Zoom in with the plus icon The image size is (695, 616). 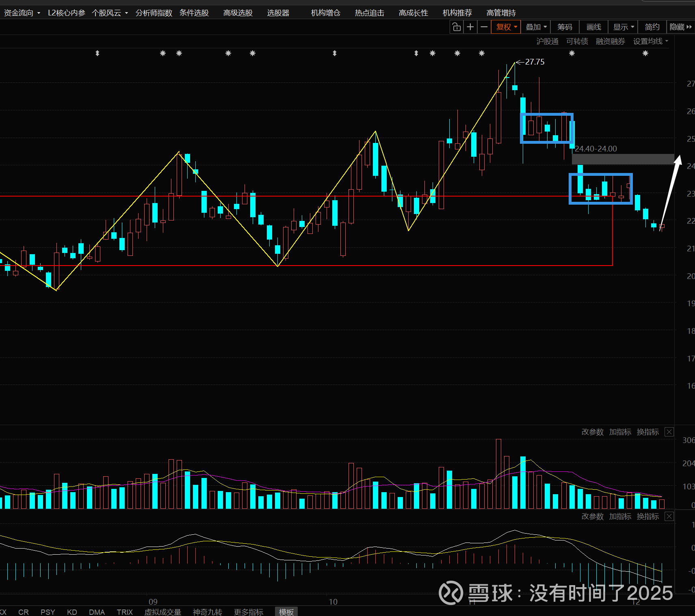tap(470, 27)
